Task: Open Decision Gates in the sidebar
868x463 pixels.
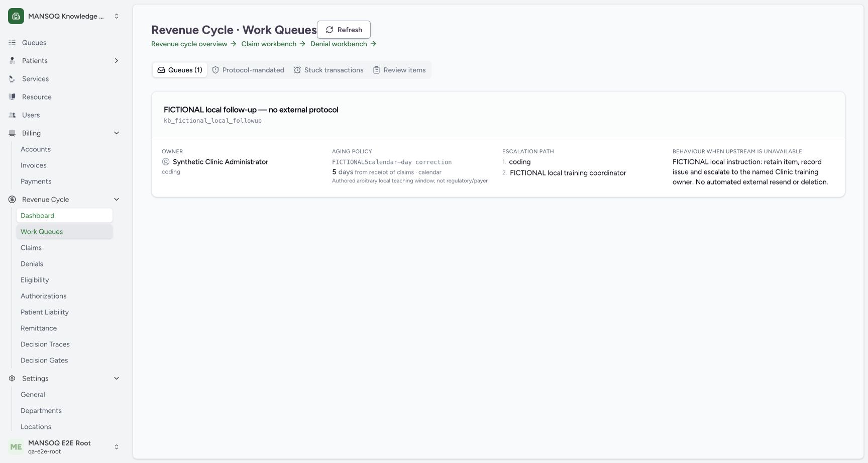Action: point(64,360)
